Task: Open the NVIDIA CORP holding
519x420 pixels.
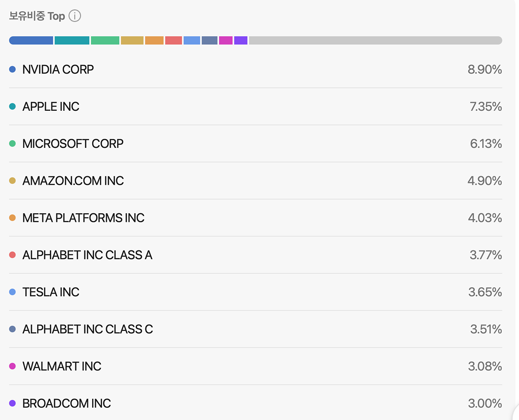Action: (58, 69)
